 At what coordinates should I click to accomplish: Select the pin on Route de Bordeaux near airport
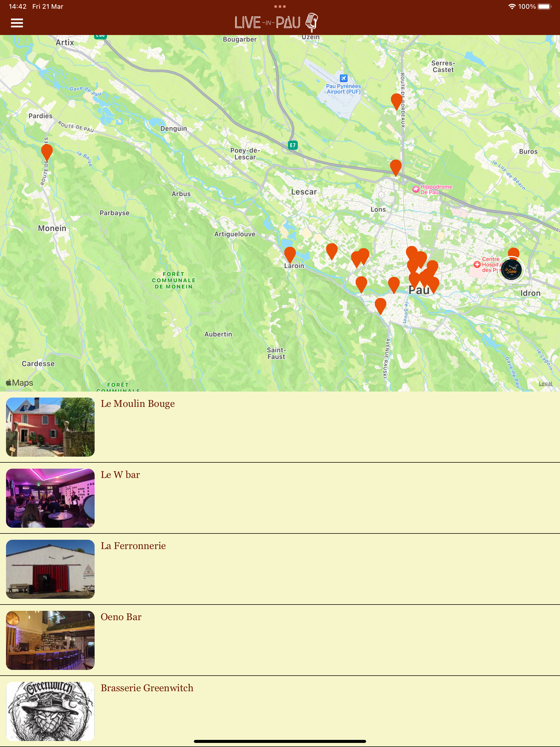point(396,102)
